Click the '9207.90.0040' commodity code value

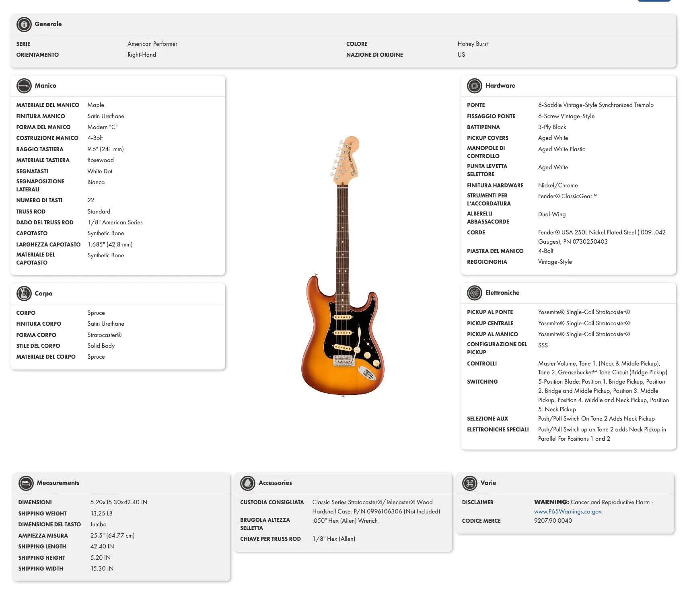click(x=553, y=521)
